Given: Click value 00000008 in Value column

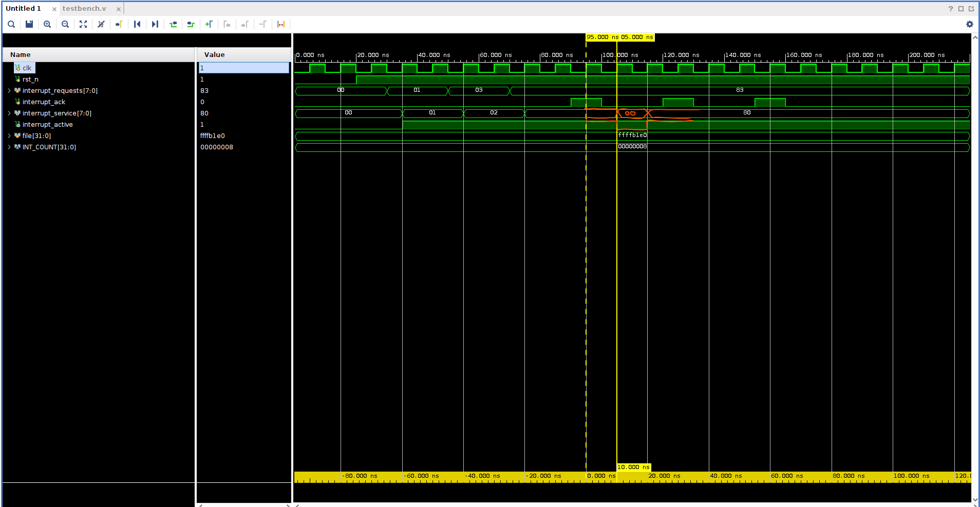Looking at the screenshot, I should pyautogui.click(x=217, y=147).
